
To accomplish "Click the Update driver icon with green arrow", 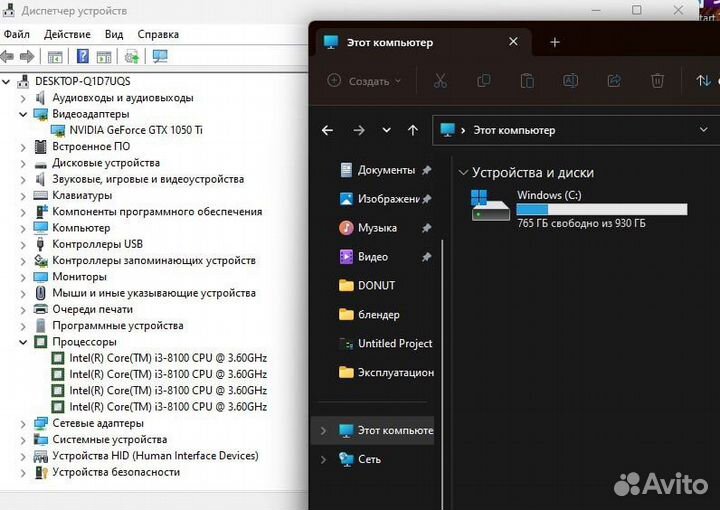I will pos(132,56).
